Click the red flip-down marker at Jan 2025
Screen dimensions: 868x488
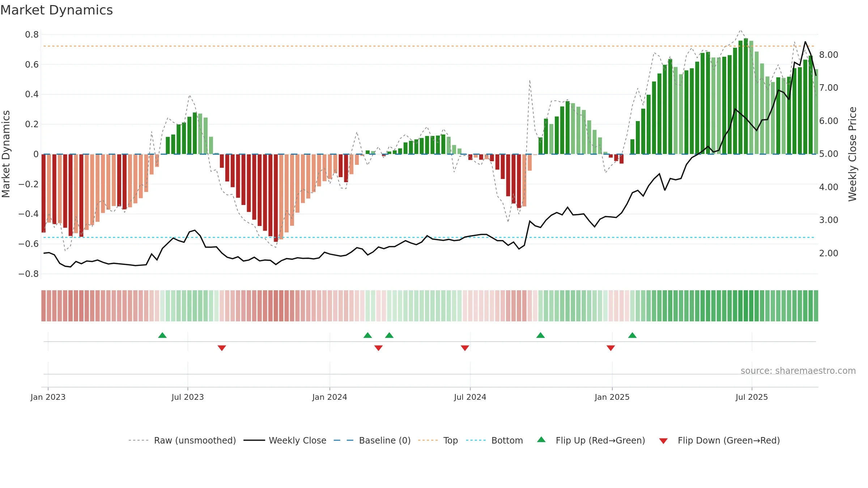click(611, 348)
